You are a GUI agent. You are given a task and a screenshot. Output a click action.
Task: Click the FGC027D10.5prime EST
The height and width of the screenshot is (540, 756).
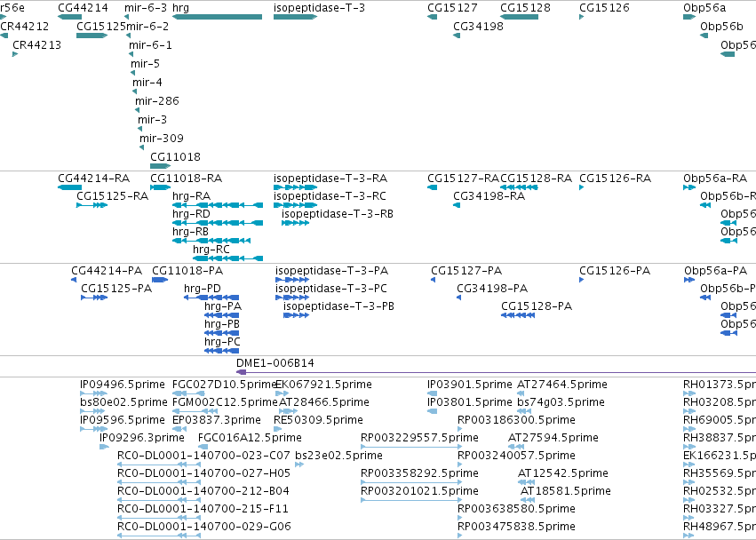188,394
